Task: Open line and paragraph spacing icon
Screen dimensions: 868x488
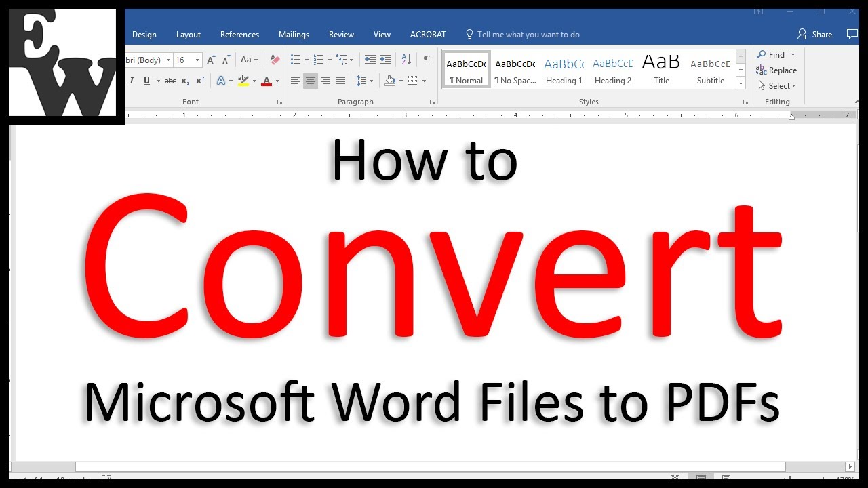Action: 361,81
